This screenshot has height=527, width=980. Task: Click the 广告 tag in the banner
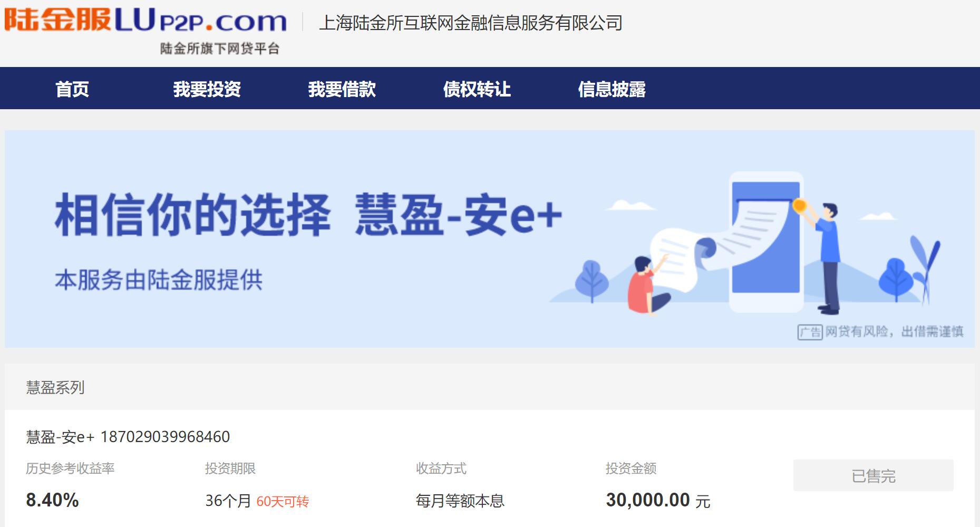[x=810, y=332]
